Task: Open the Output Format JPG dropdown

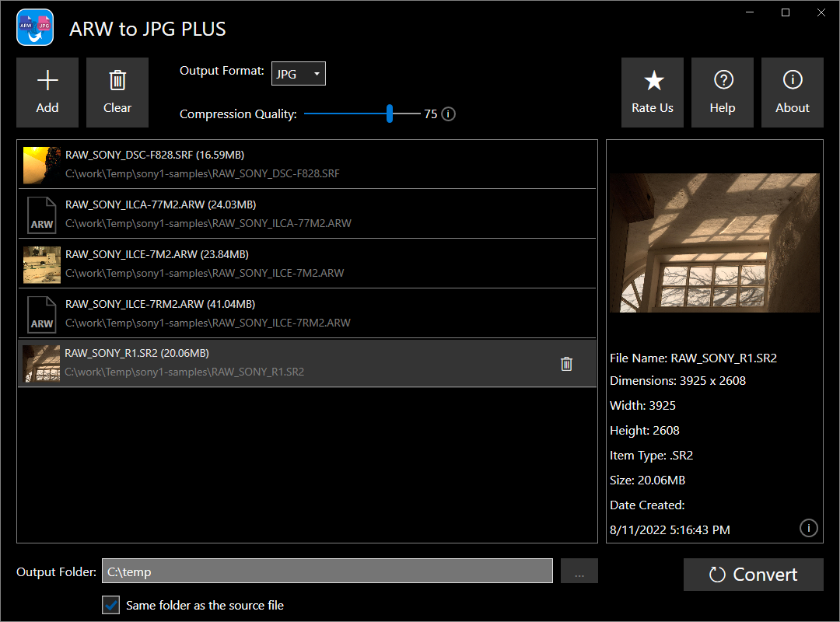Action: 299,74
